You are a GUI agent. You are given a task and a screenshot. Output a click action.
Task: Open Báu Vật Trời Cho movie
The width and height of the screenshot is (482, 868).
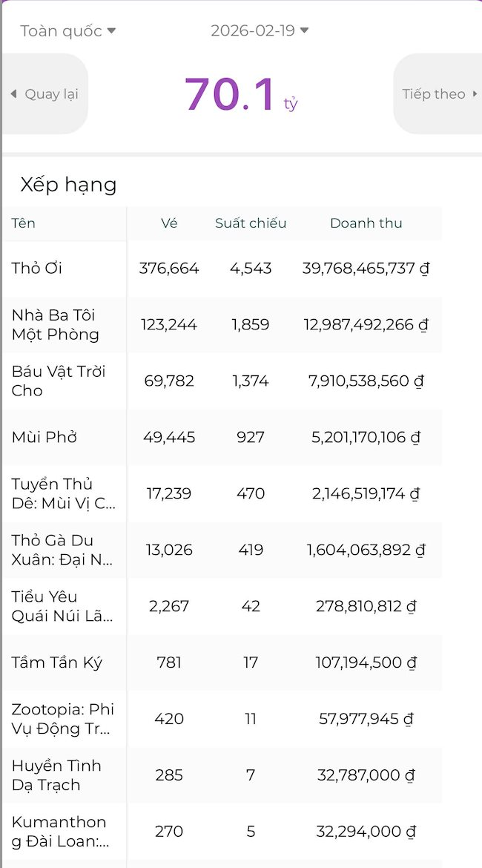[x=58, y=381]
